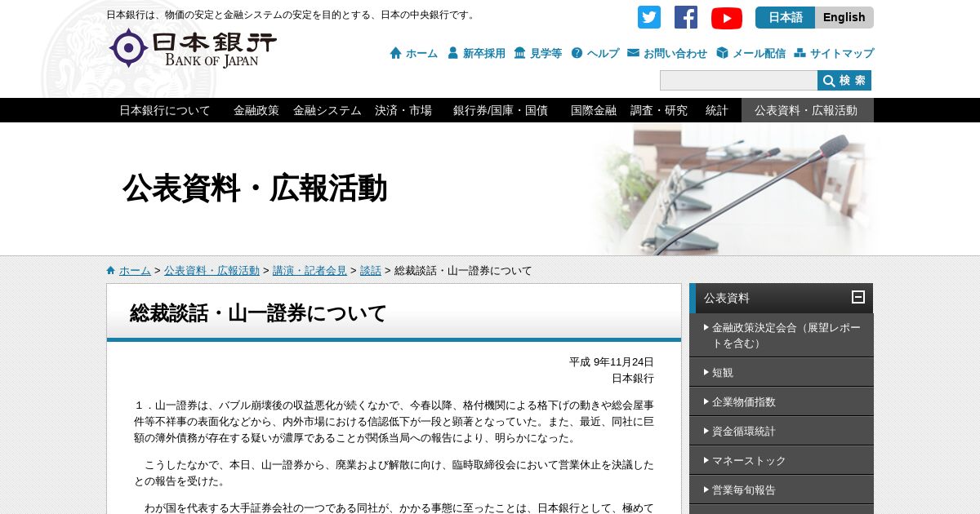Follow the 公表資料・広報活動 breadcrumb link
This screenshot has height=514, width=980.
coord(212,271)
